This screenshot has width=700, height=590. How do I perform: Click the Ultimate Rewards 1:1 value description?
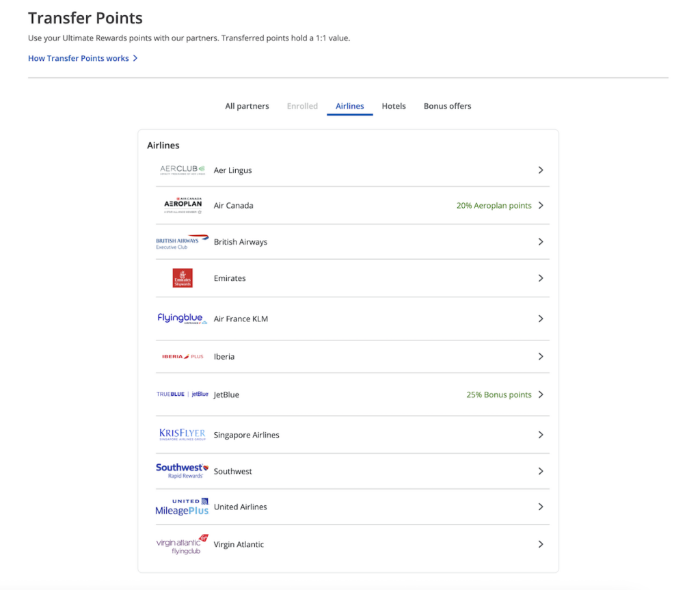(x=189, y=38)
